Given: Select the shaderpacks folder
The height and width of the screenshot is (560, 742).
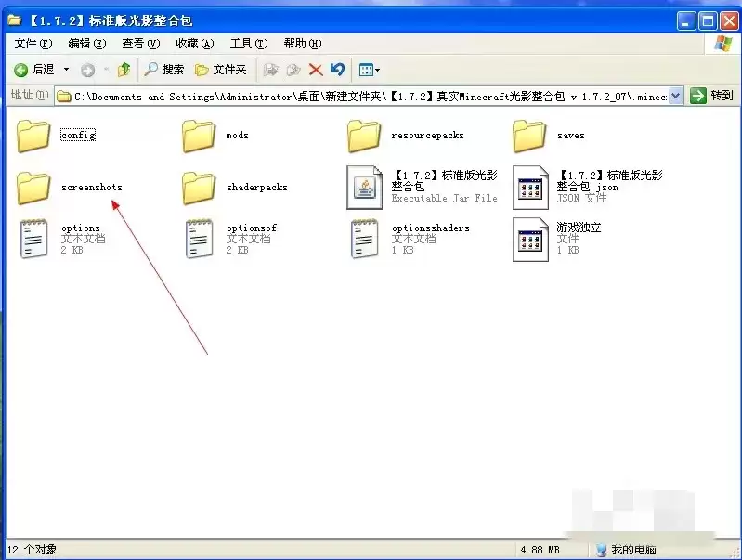Looking at the screenshot, I should 199,188.
